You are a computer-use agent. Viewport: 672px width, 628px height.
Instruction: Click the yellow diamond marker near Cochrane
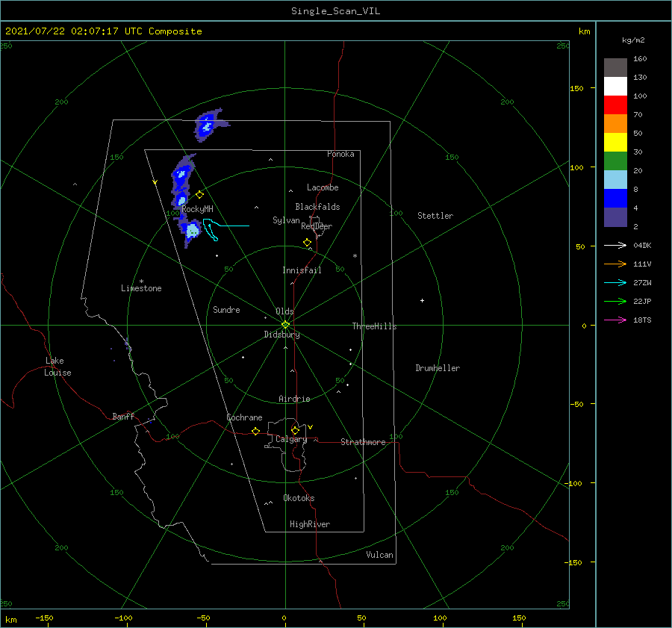point(255,431)
